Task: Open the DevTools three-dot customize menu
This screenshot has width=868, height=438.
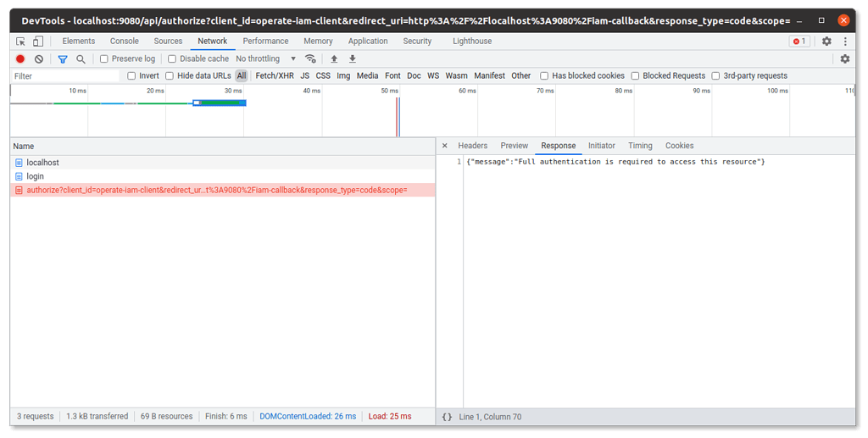Action: click(x=844, y=41)
